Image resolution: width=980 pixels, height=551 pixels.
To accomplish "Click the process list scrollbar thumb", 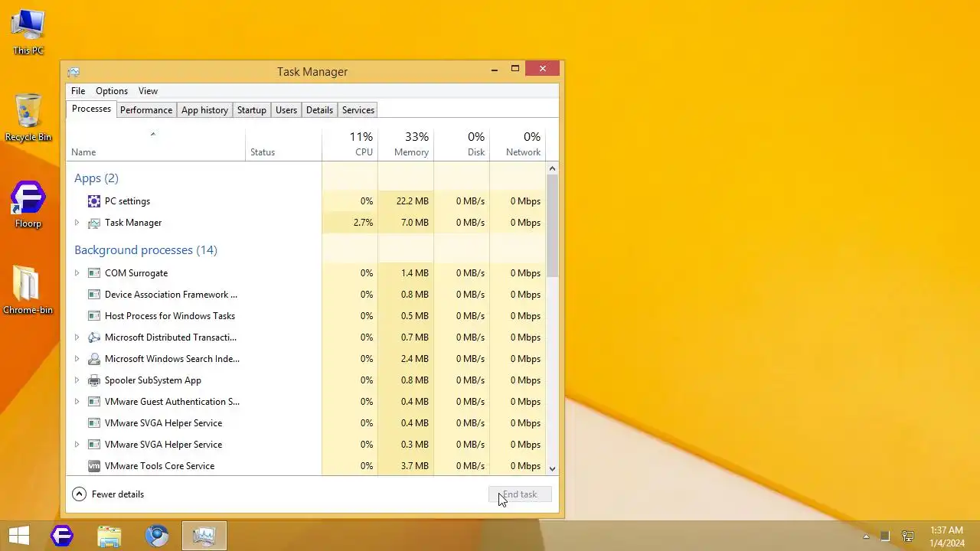I will [x=553, y=226].
